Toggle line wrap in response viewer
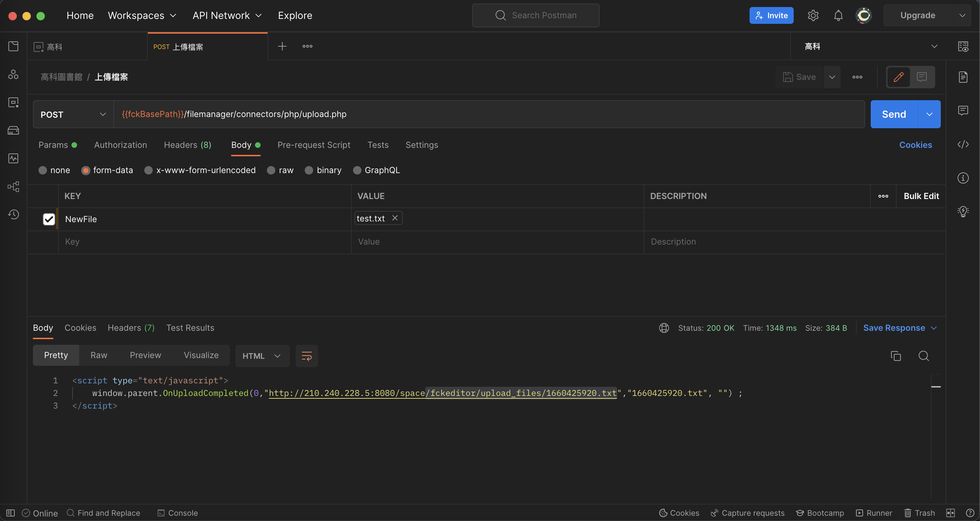This screenshot has width=980, height=521. [306, 356]
